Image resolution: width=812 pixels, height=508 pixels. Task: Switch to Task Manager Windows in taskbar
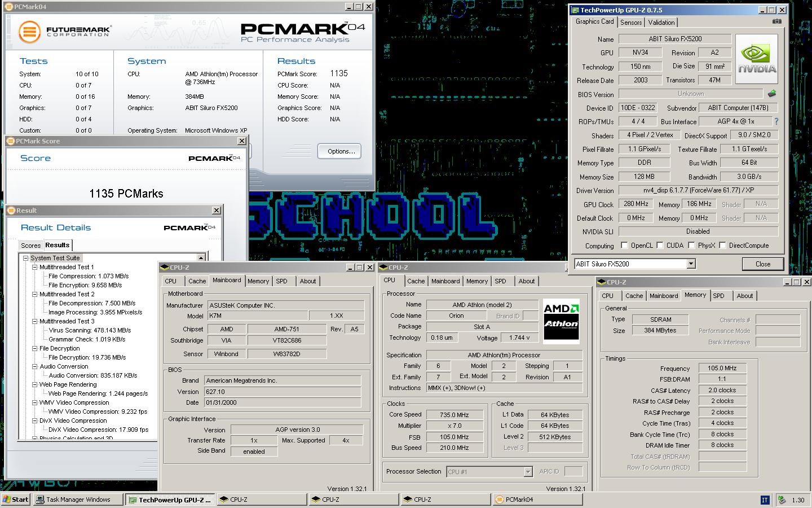[x=78, y=500]
